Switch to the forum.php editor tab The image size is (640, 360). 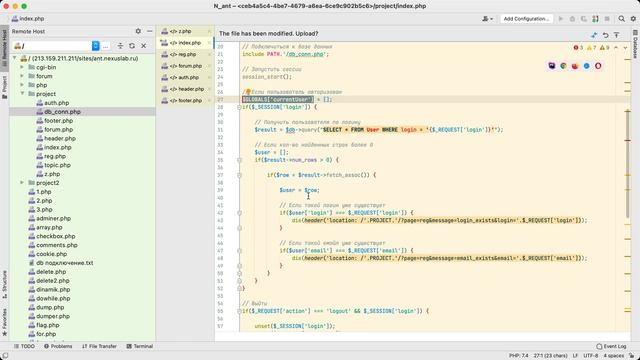click(x=185, y=66)
